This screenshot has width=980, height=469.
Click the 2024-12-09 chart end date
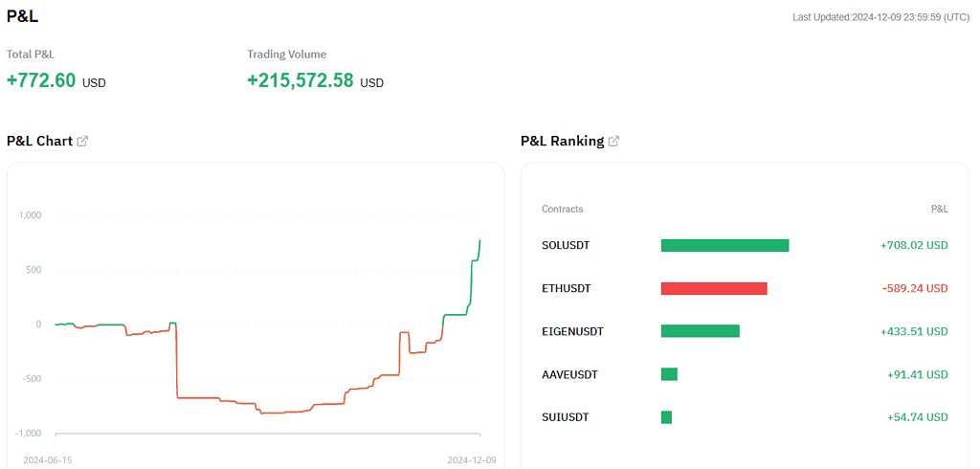pos(472,460)
